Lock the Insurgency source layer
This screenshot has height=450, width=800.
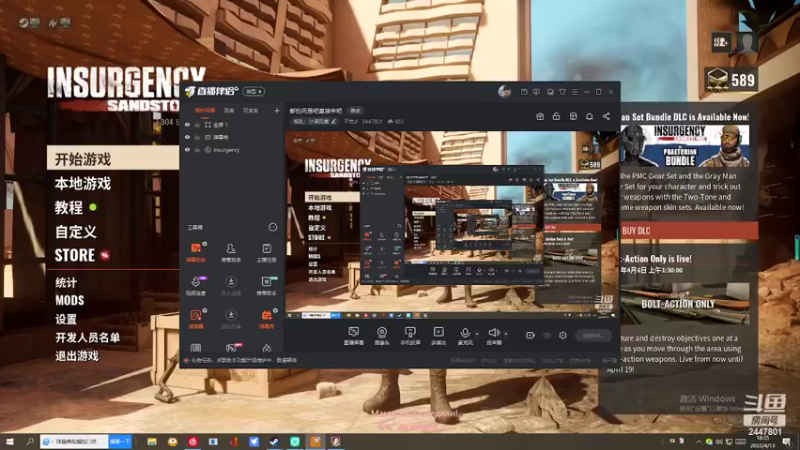(x=197, y=150)
